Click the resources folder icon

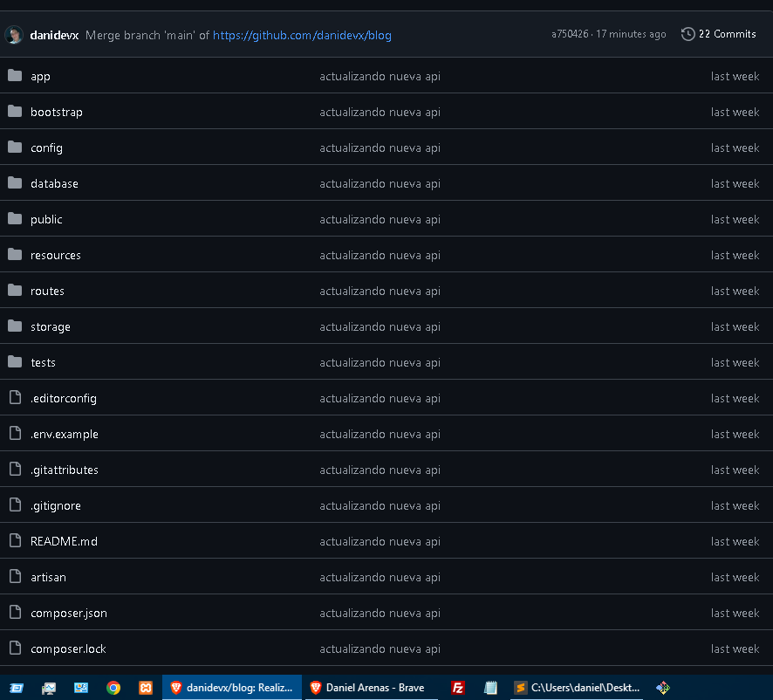pyautogui.click(x=15, y=255)
